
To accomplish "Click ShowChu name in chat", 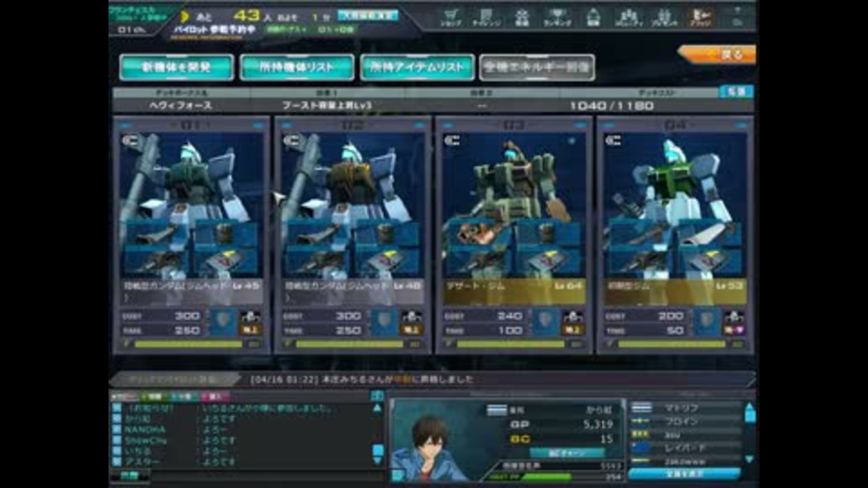I will tap(146, 440).
